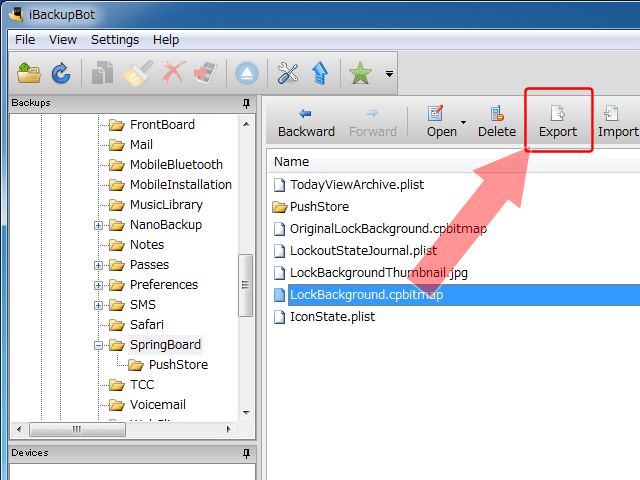Image resolution: width=640 pixels, height=480 pixels.
Task: Select LockBackgroundThumbnail.jpg file
Action: (379, 273)
